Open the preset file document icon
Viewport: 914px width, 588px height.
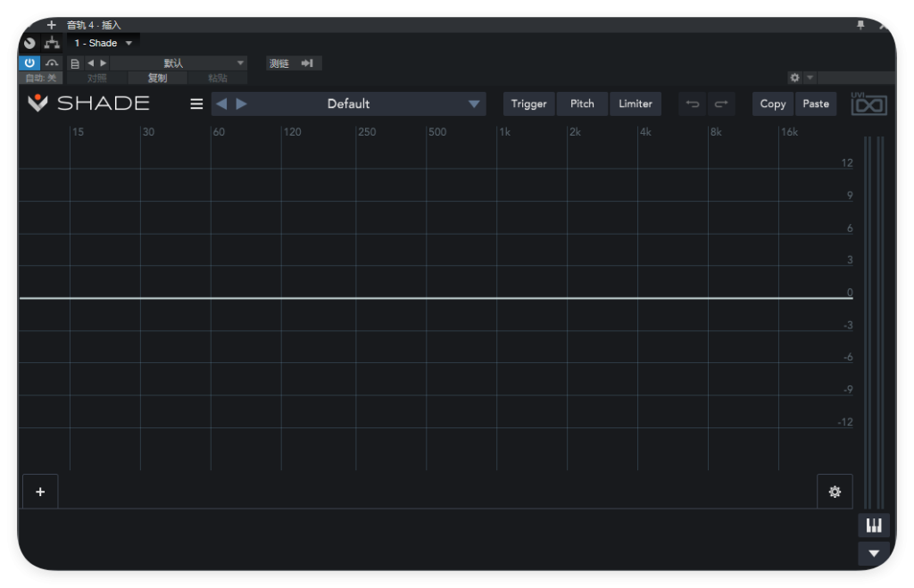[75, 63]
